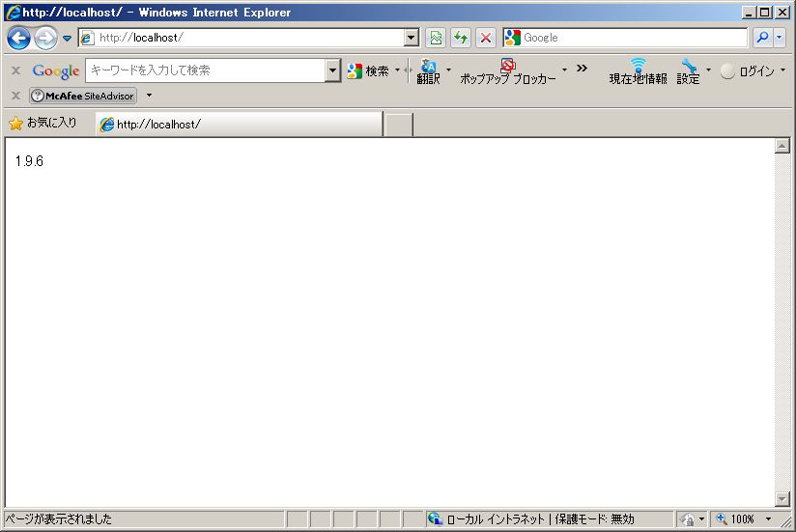Open the 翻訳 dropdown arrow

(x=448, y=70)
